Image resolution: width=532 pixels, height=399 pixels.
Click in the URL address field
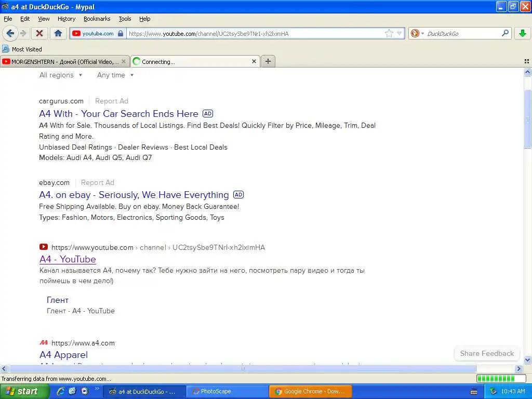(x=255, y=34)
